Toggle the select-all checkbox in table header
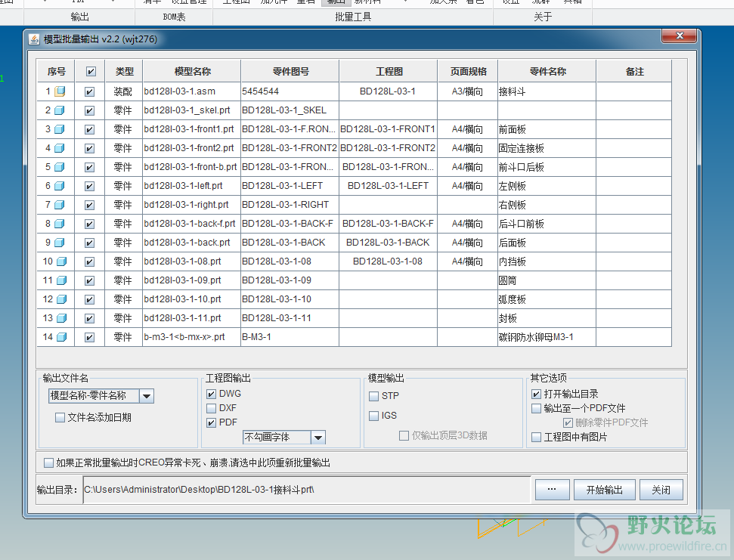734x560 pixels. tap(91, 72)
